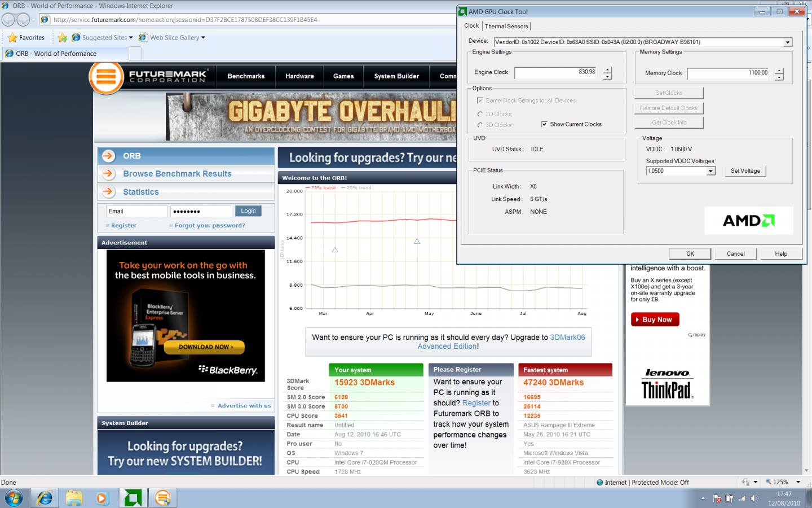Screen dimensions: 812x508
Task: Open the Favorites star button
Action: pos(26,38)
